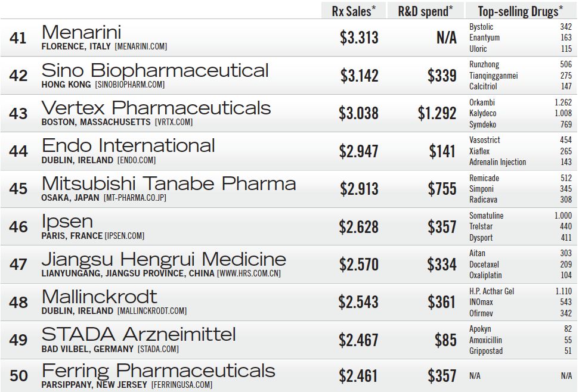The image size is (579, 392).
Task: Select the Mitsubishi Tanabe Pharma company name
Action: 169,183
